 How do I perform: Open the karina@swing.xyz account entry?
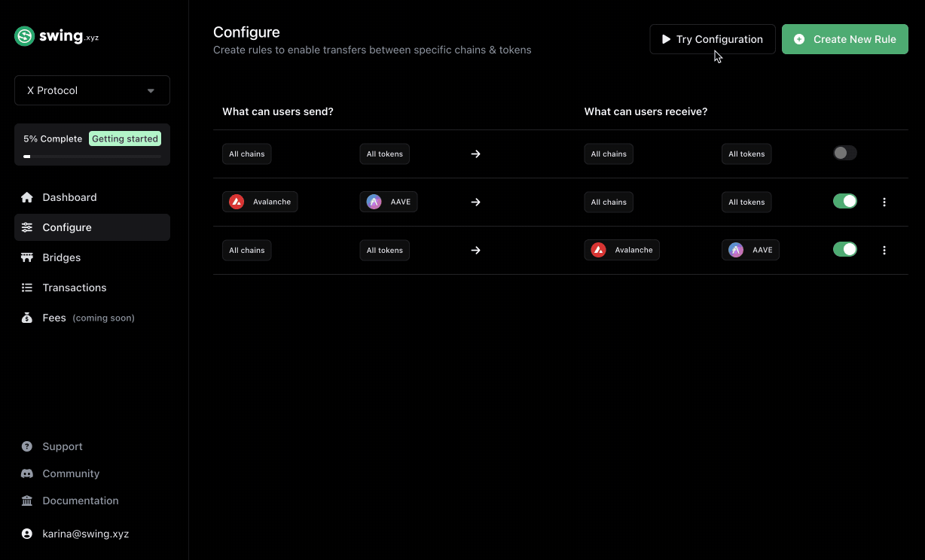85,534
